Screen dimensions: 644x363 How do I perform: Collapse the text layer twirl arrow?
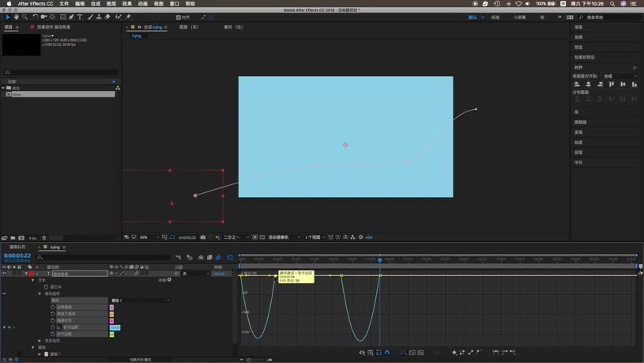click(x=26, y=274)
